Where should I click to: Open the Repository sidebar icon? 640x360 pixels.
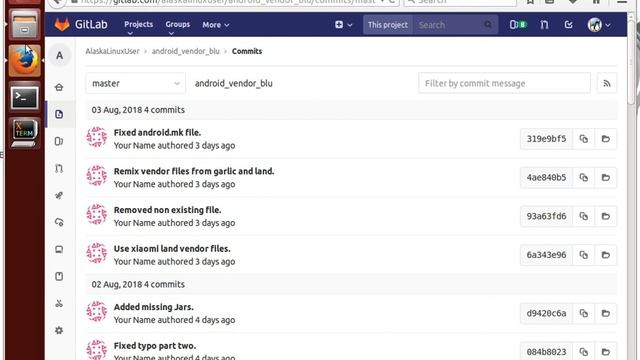point(59,114)
